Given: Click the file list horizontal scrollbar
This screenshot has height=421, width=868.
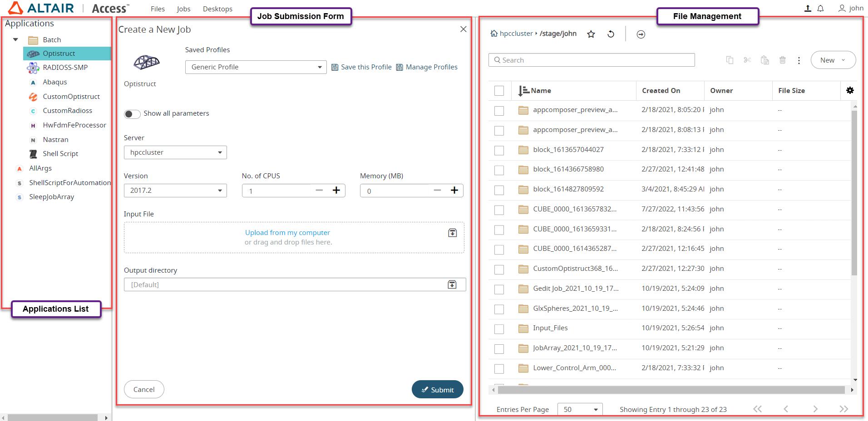Looking at the screenshot, I should click(671, 390).
